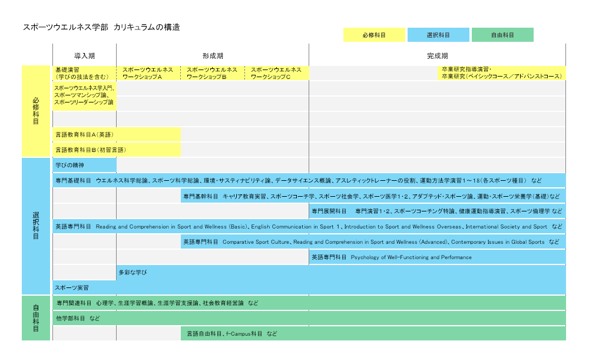
Task: Click the vertical 必修科目 side label
Action: (36, 111)
